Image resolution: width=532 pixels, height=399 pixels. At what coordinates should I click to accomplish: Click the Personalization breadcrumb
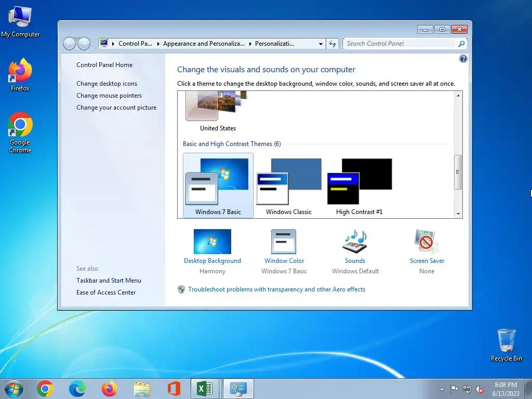274,44
